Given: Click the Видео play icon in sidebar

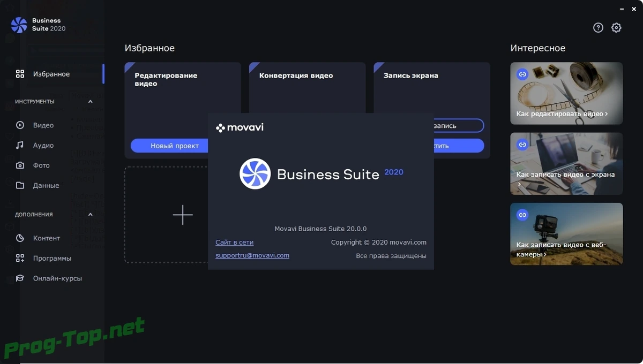Looking at the screenshot, I should pyautogui.click(x=20, y=125).
